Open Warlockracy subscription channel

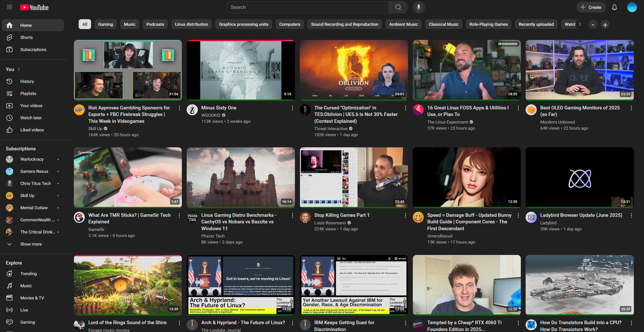33,159
